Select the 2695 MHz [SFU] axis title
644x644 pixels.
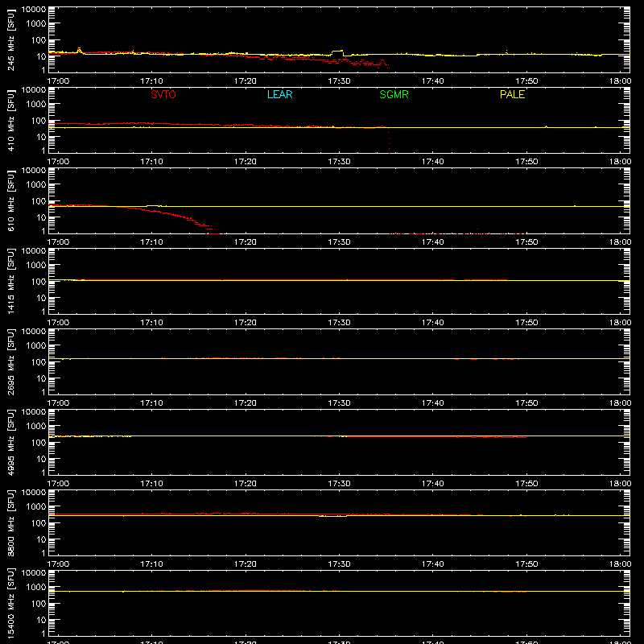pos(10,361)
